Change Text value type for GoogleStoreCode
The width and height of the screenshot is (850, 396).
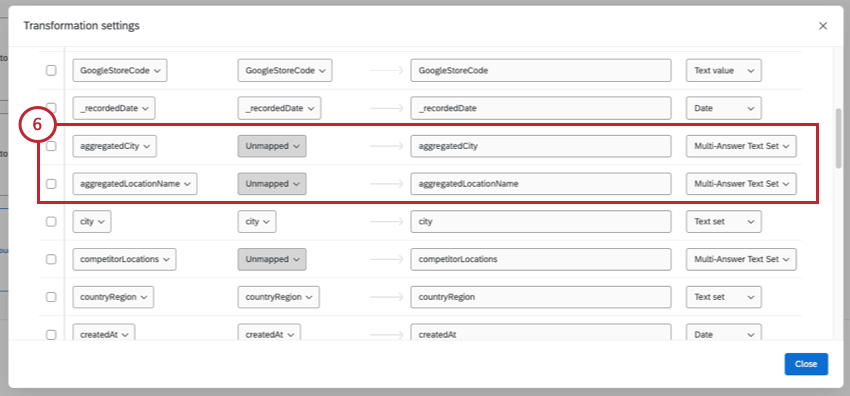tap(724, 70)
